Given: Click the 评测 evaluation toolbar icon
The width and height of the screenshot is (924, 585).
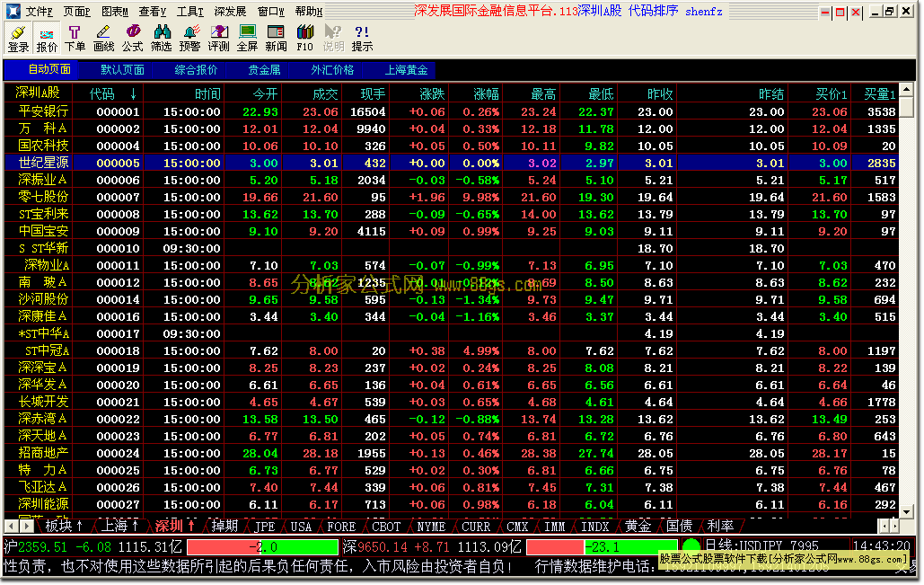Looking at the screenshot, I should tap(218, 39).
